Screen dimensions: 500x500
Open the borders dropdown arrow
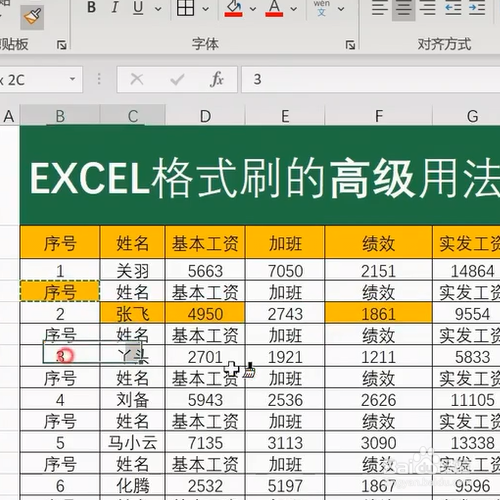(x=206, y=9)
